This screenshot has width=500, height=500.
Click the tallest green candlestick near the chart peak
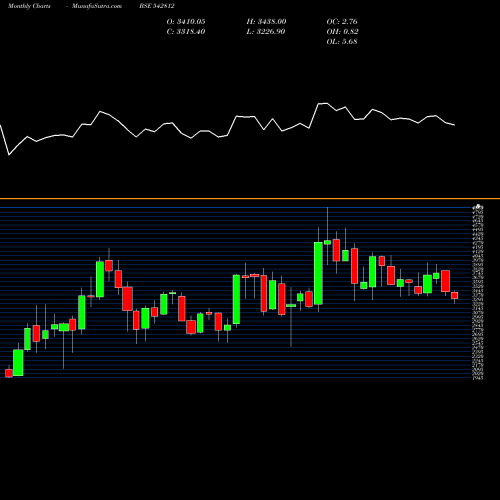tap(318, 273)
